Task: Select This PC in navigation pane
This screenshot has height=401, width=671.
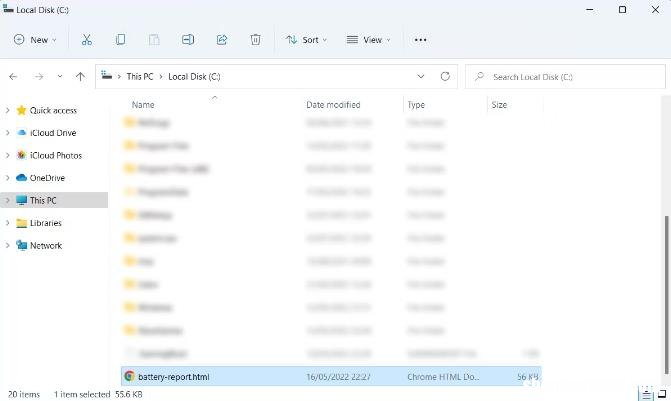Action: click(x=43, y=200)
